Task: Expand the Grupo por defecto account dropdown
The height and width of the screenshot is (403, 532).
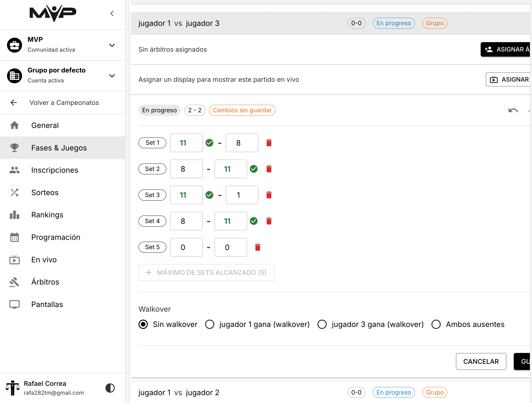Action: (x=112, y=76)
